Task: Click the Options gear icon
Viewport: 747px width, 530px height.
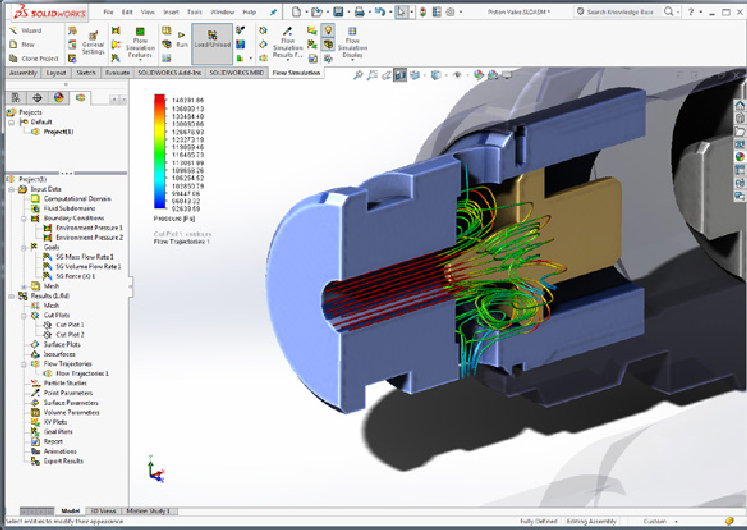Action: click(x=450, y=11)
